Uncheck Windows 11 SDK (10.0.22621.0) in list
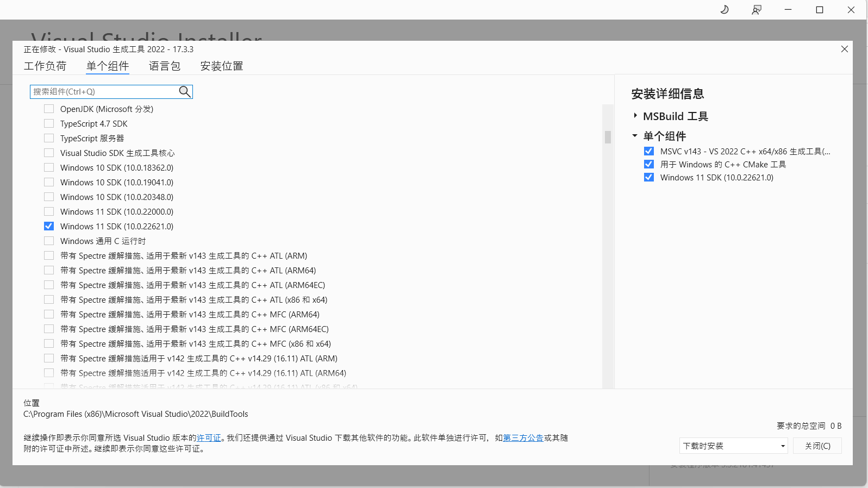This screenshot has height=488, width=868. 49,226
